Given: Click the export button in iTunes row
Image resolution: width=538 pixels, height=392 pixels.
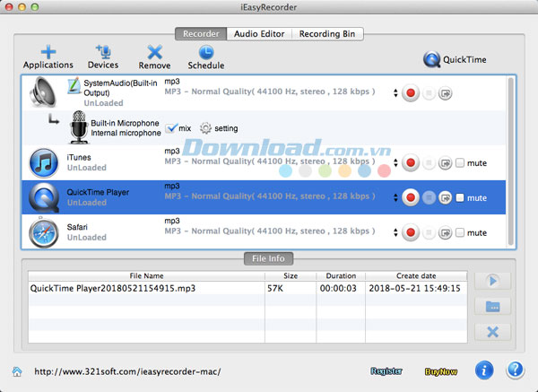Looking at the screenshot, I should click(x=446, y=162).
